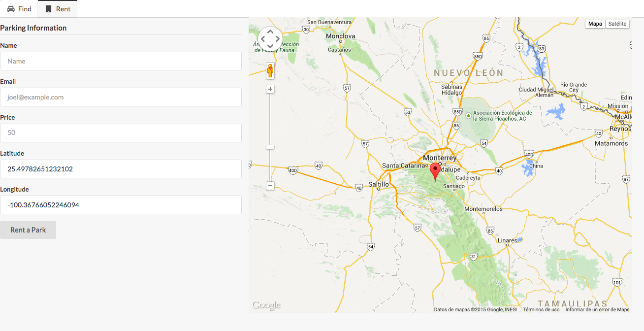
Task: Pan the map down with arrow control
Action: point(270,46)
